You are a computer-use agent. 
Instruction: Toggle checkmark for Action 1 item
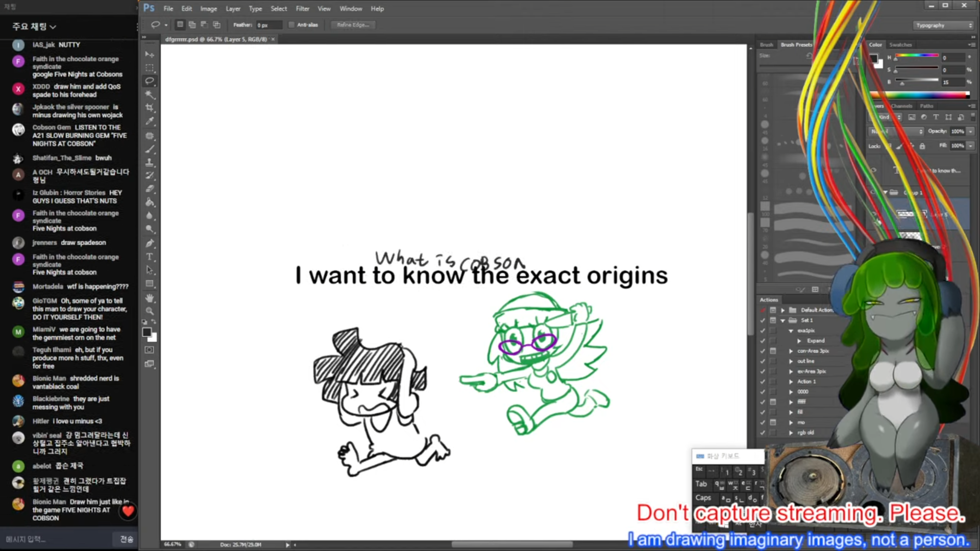point(763,382)
